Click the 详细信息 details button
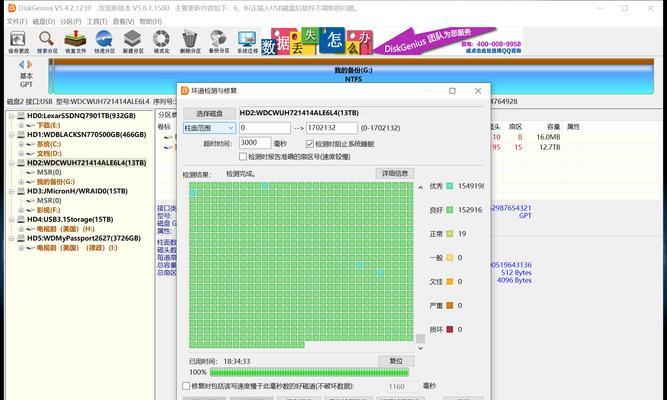667x400 pixels. [395, 173]
